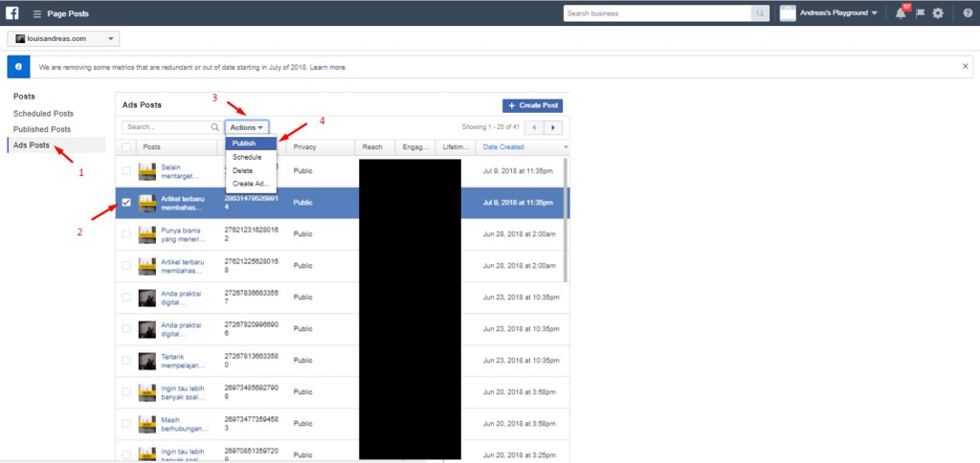Click the Facebook logo icon
The height and width of the screenshot is (463, 980).
click(x=11, y=12)
